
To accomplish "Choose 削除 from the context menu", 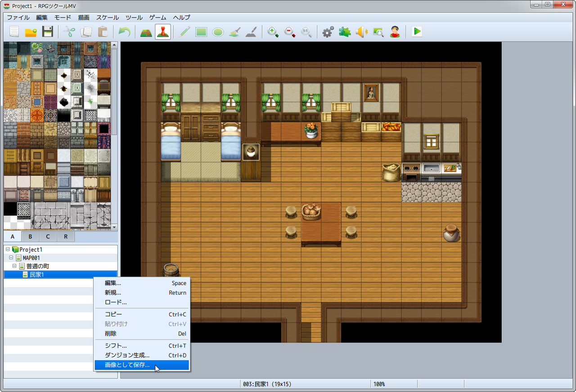I will pos(142,333).
